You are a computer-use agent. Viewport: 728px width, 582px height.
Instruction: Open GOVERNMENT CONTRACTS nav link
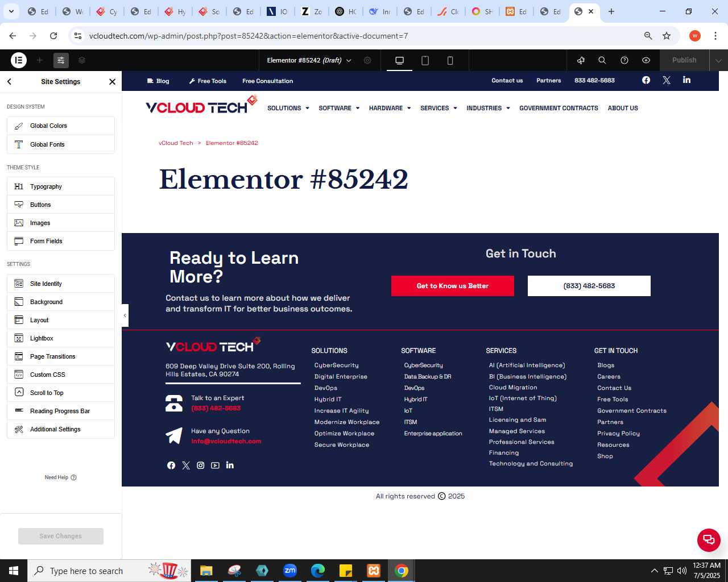point(559,108)
